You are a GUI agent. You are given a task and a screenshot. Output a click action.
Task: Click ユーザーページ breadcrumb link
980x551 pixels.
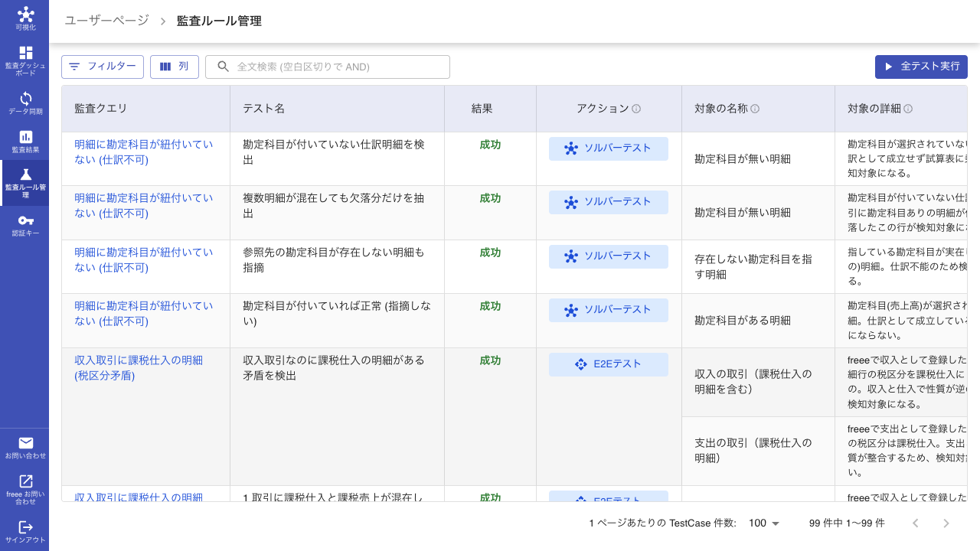tap(106, 21)
